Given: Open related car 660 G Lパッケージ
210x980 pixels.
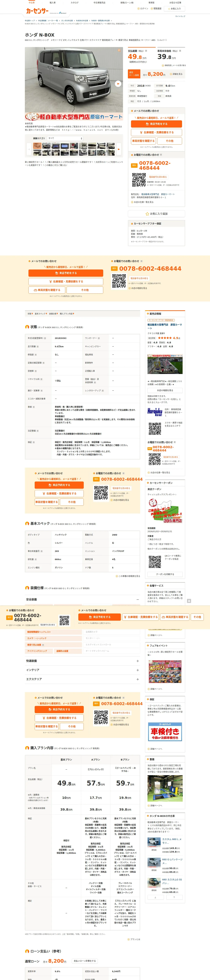Looking at the screenshot, I should [x=172, y=861].
